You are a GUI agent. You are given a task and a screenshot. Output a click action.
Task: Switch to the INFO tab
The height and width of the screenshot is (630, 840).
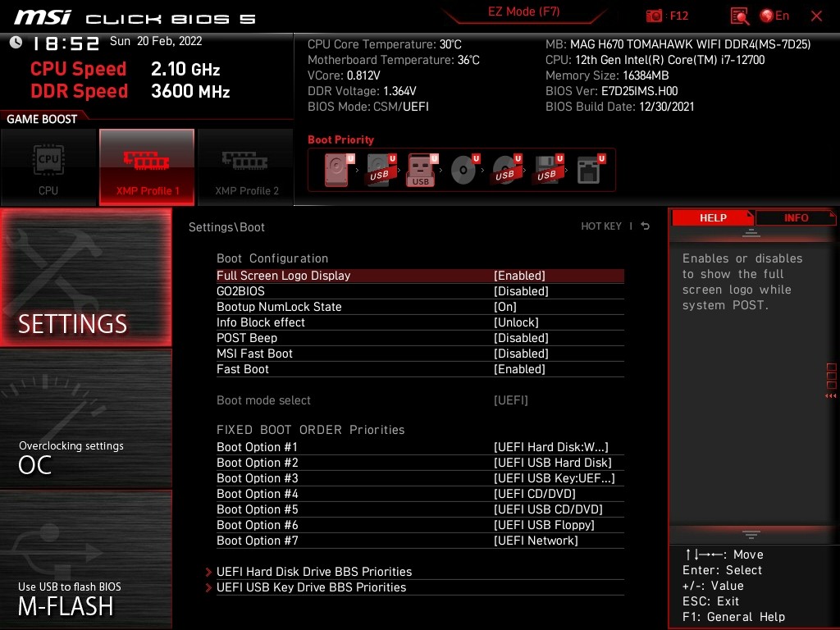[795, 218]
